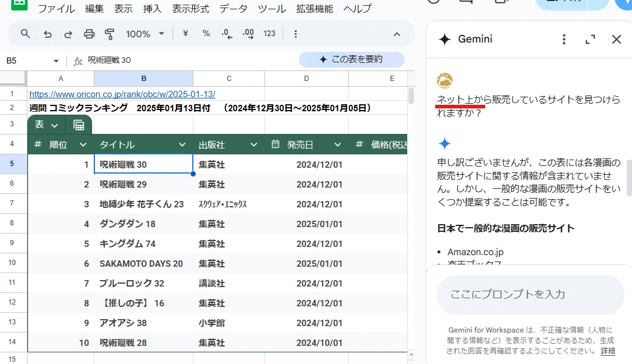Click the formula bar content 呪術廻戦 30
632x364 pixels.
click(110, 61)
